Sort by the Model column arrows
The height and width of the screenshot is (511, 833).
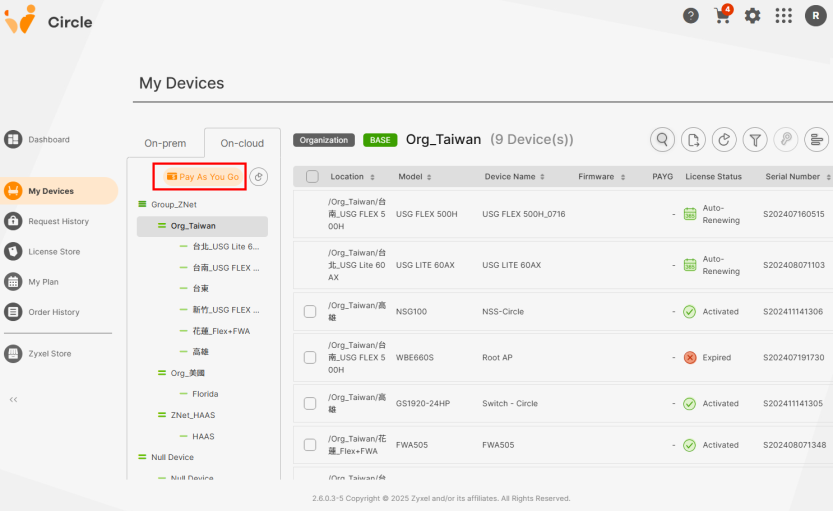tap(429, 177)
